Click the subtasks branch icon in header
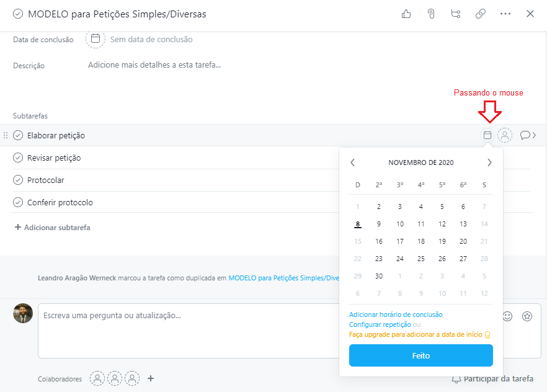Image resolution: width=547 pixels, height=392 pixels. [x=456, y=14]
